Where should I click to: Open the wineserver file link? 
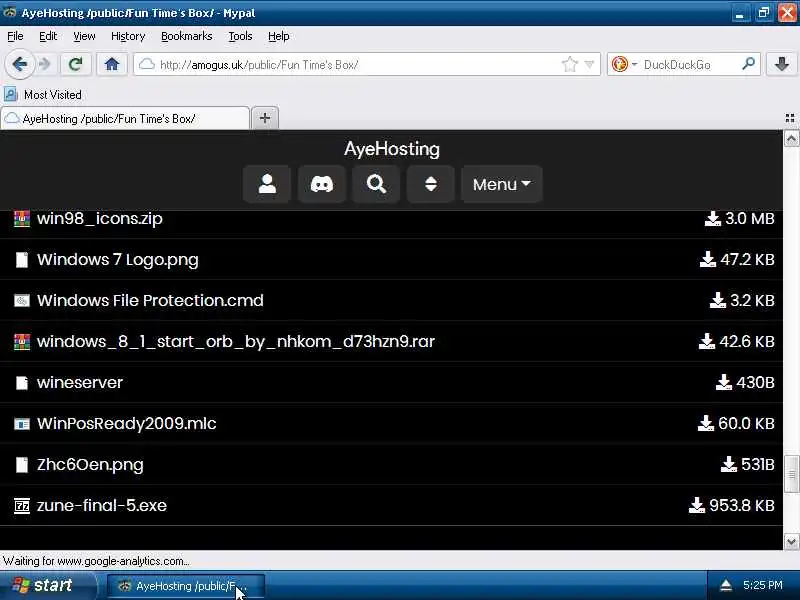click(80, 382)
